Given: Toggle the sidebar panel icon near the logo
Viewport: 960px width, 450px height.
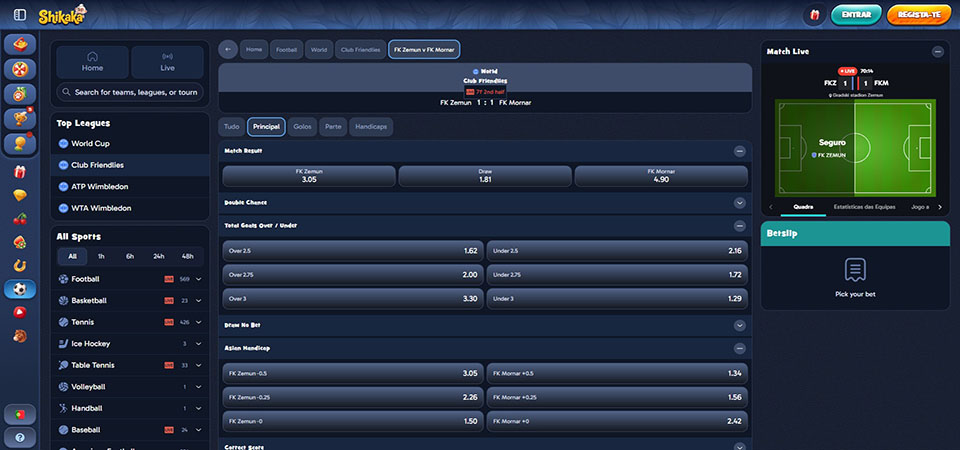Looking at the screenshot, I should click(x=20, y=15).
